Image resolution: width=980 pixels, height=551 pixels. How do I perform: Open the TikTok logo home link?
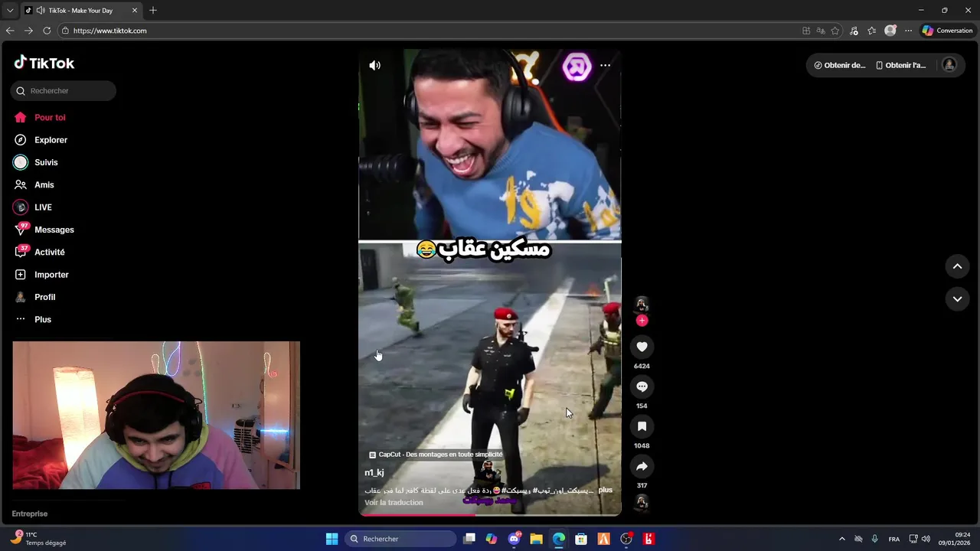point(44,63)
